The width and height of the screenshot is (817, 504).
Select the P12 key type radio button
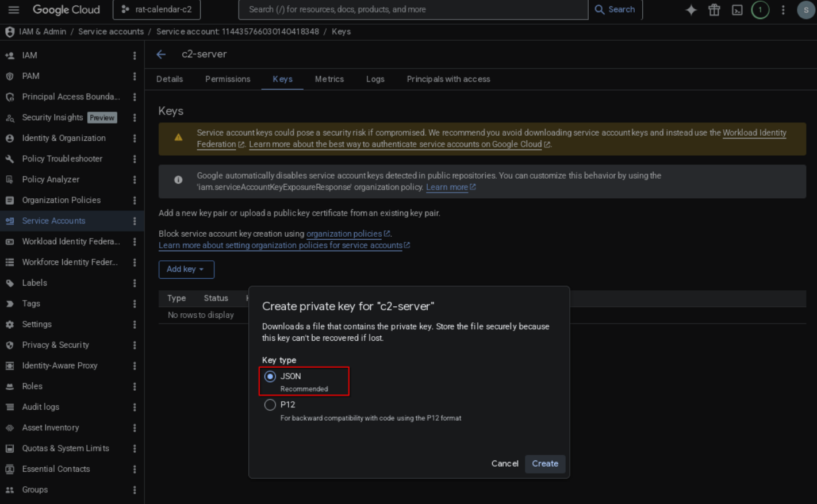coord(270,405)
